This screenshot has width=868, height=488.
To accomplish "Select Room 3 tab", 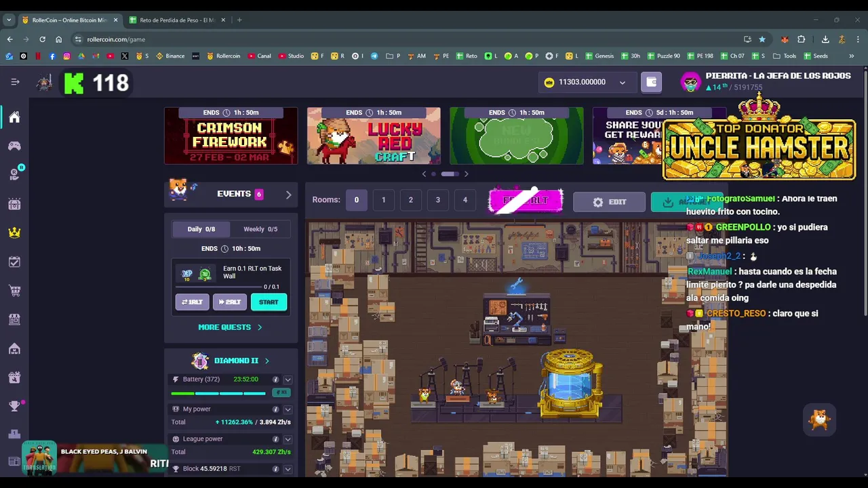I will click(437, 200).
